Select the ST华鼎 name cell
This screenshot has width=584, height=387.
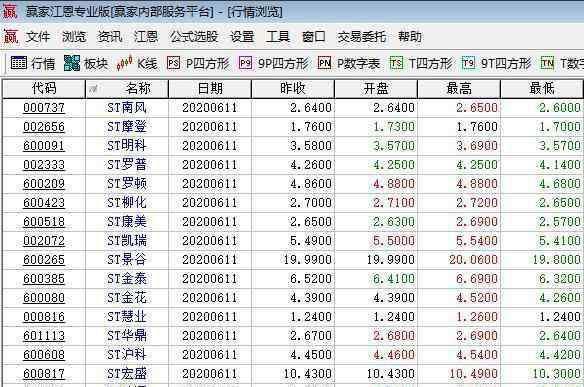point(127,336)
